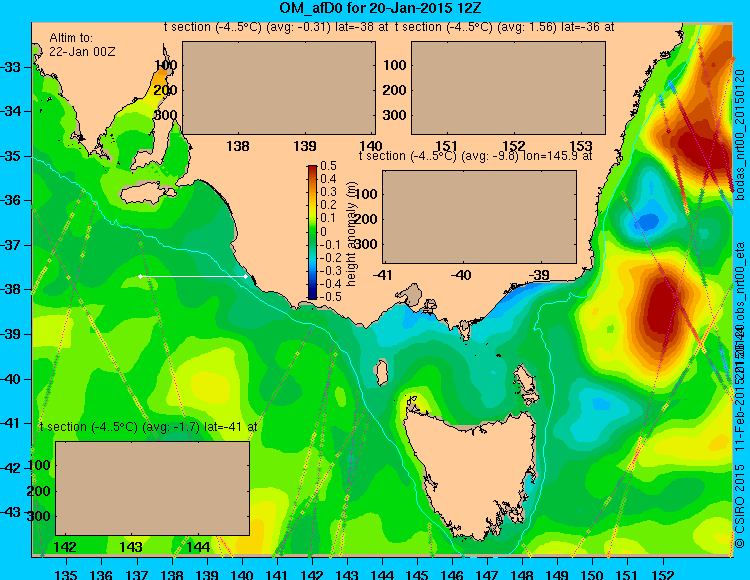Click the 138 label in the lat=-38 panel
The image size is (750, 580).
(x=238, y=146)
